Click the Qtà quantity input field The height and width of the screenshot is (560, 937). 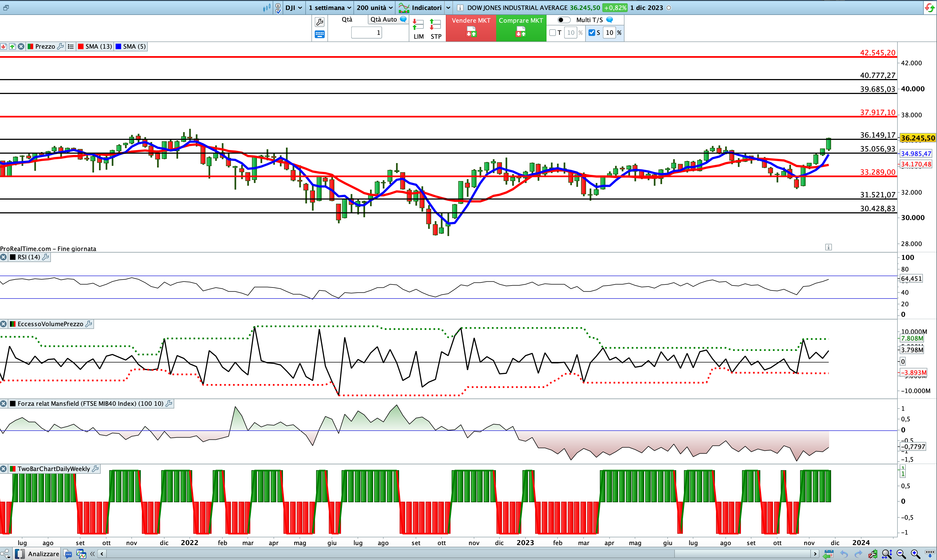[366, 33]
